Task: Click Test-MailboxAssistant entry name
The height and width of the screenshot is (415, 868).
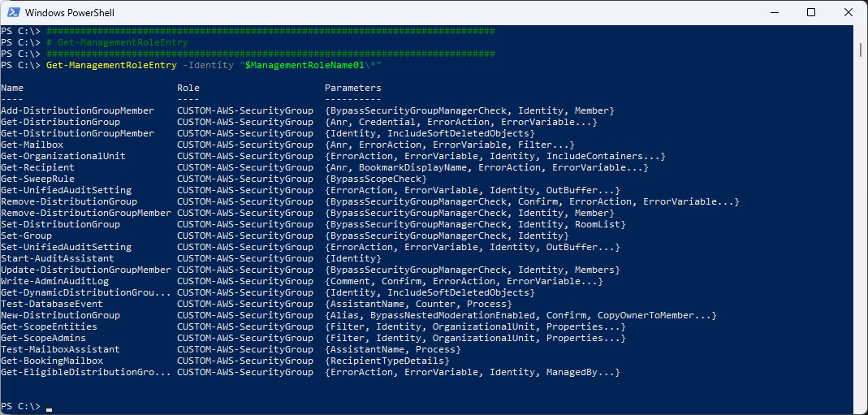Action: 60,349
